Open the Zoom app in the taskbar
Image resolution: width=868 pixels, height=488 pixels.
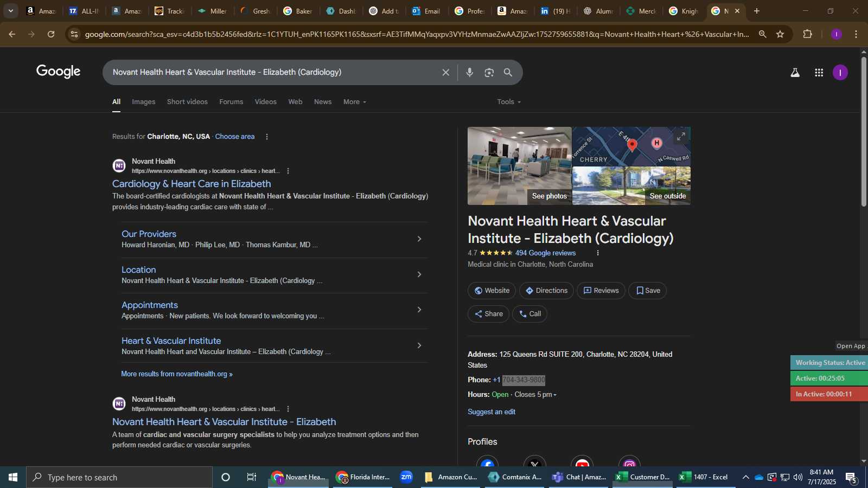click(406, 477)
